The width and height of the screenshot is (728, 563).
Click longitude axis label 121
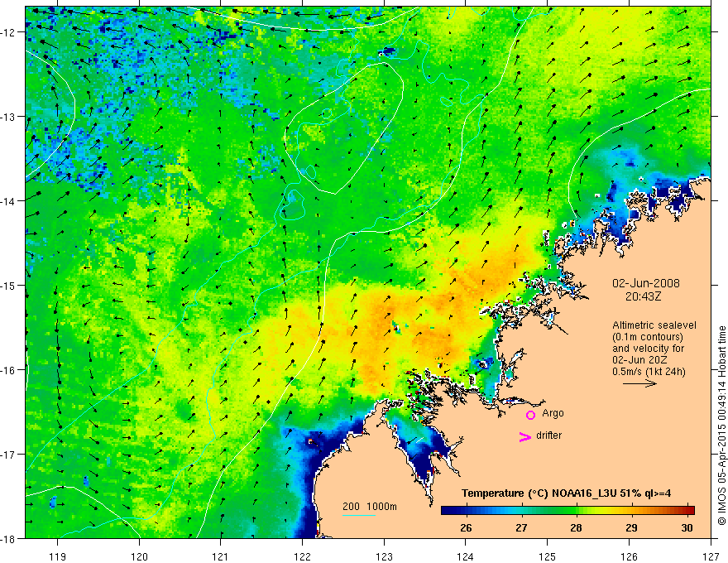[x=221, y=556]
